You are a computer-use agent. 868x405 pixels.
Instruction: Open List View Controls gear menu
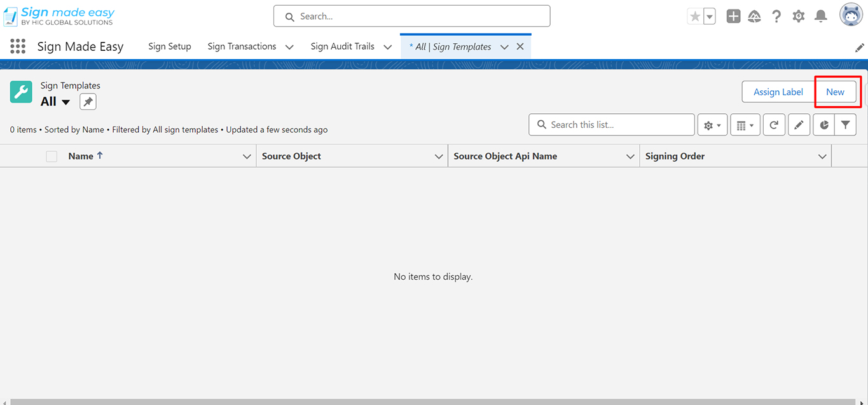[712, 125]
